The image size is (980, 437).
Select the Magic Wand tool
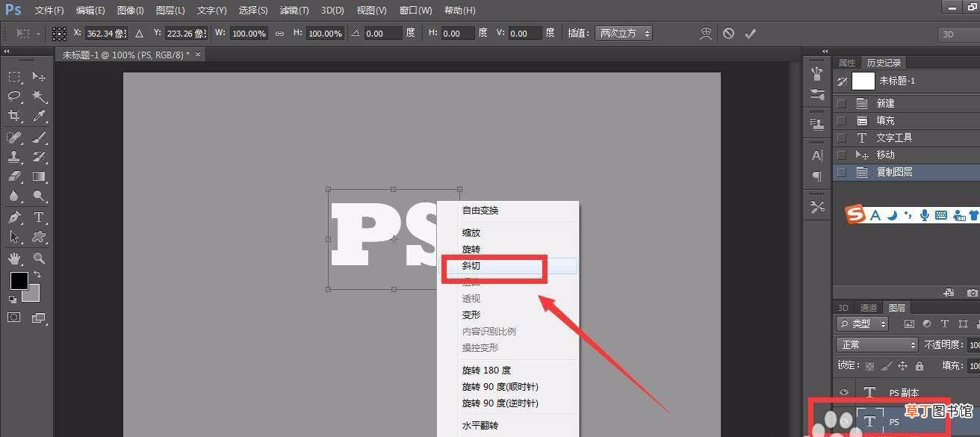39,96
